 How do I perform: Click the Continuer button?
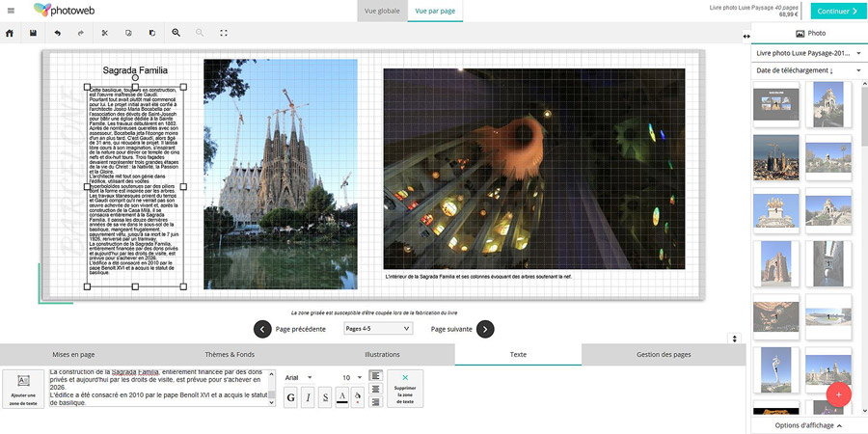point(837,12)
